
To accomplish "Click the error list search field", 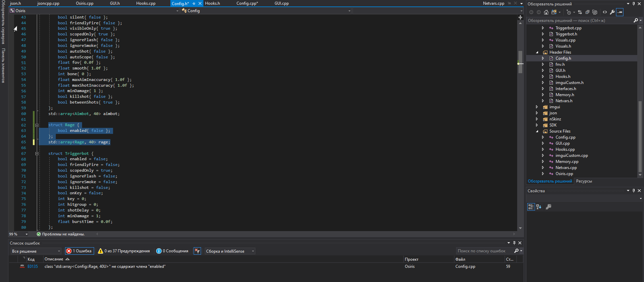I will (x=484, y=251).
